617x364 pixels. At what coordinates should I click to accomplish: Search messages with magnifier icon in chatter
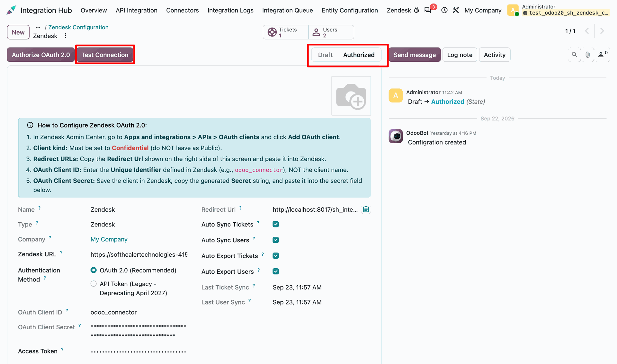[575, 55]
